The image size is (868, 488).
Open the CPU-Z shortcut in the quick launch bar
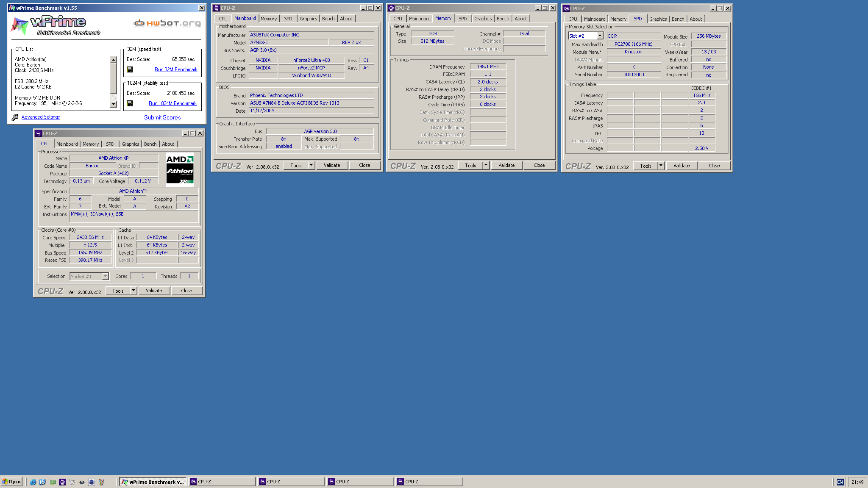click(62, 482)
